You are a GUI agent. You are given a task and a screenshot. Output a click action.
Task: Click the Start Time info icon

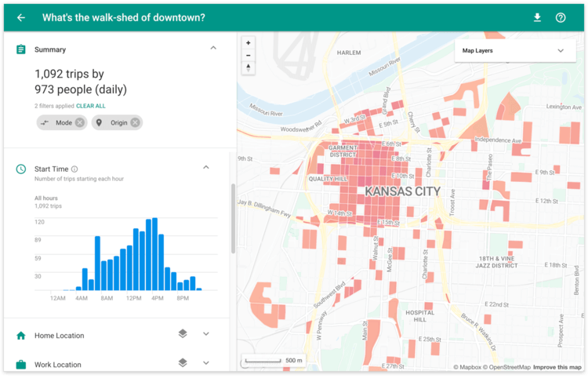tap(74, 169)
